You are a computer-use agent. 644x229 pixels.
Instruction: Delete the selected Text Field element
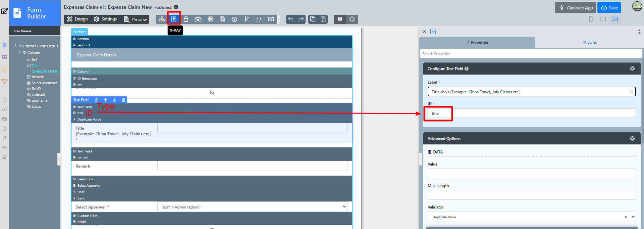coord(123,100)
